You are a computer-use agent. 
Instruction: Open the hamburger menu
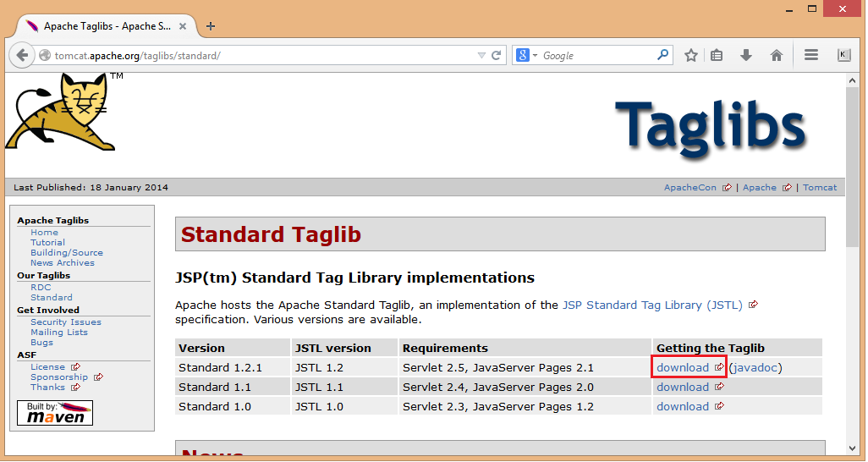point(811,55)
